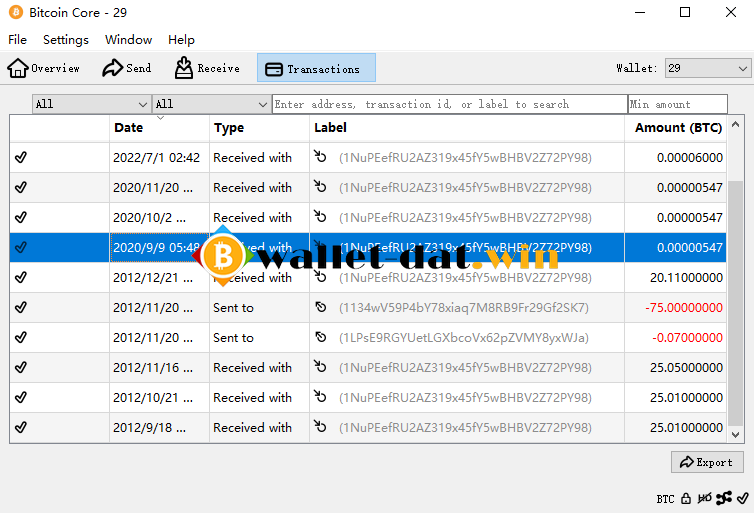Click the transaction list vertical scrollbar thumb
This screenshot has height=513, width=754.
point(735,303)
